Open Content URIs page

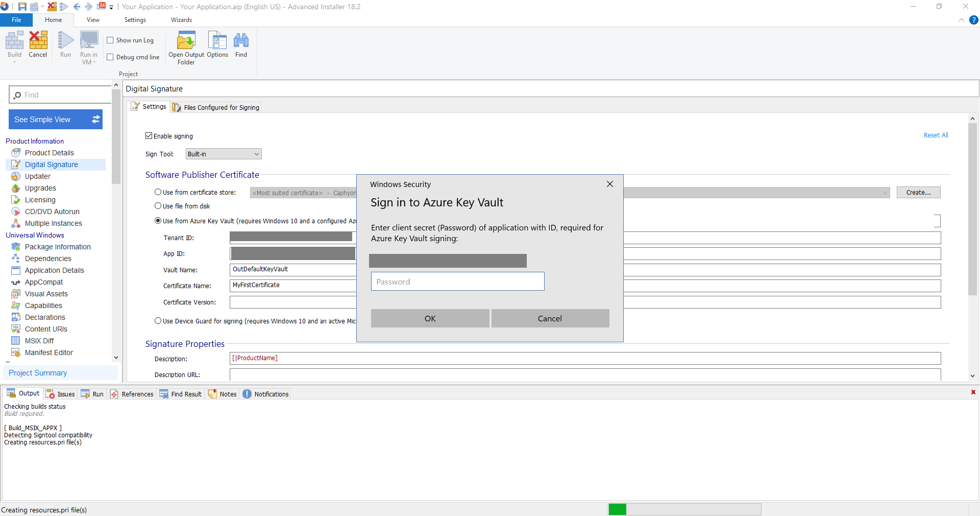point(46,329)
